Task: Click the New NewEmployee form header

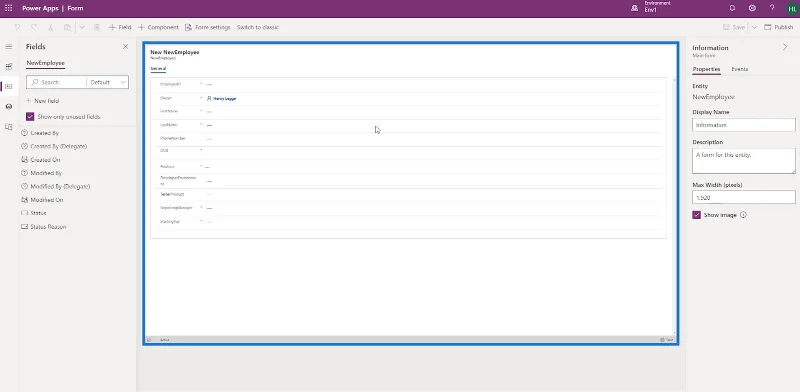Action: (174, 52)
